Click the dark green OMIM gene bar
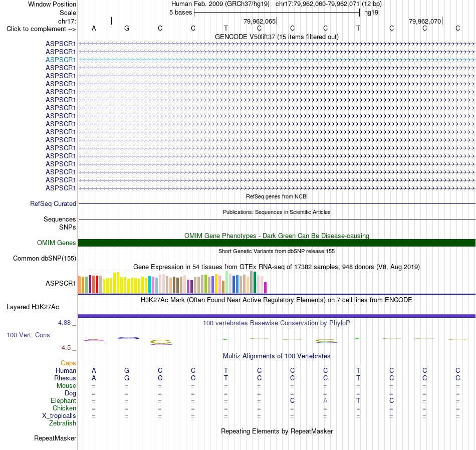This screenshot has width=476, height=450. point(277,243)
